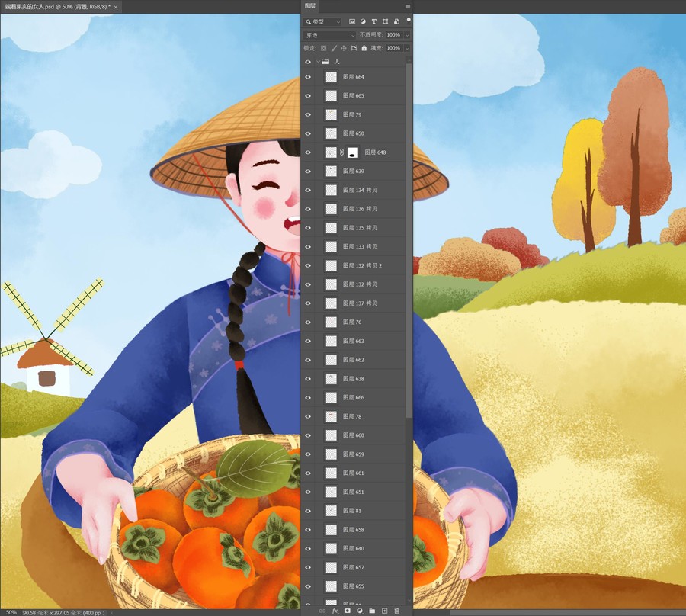Filter layers by shape layer type
The image size is (686, 616).
point(385,21)
